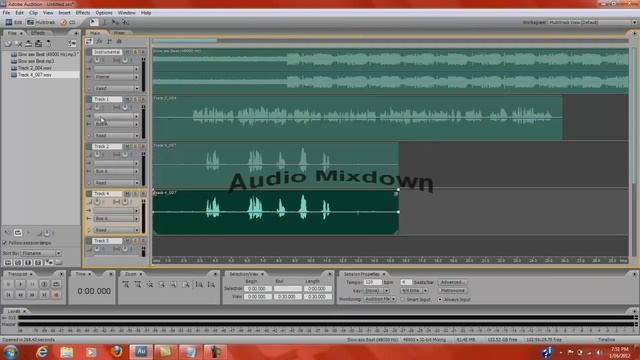This screenshot has height=360, width=640.
Task: Open Track 1 output bus dropdown
Action: [x=117, y=124]
